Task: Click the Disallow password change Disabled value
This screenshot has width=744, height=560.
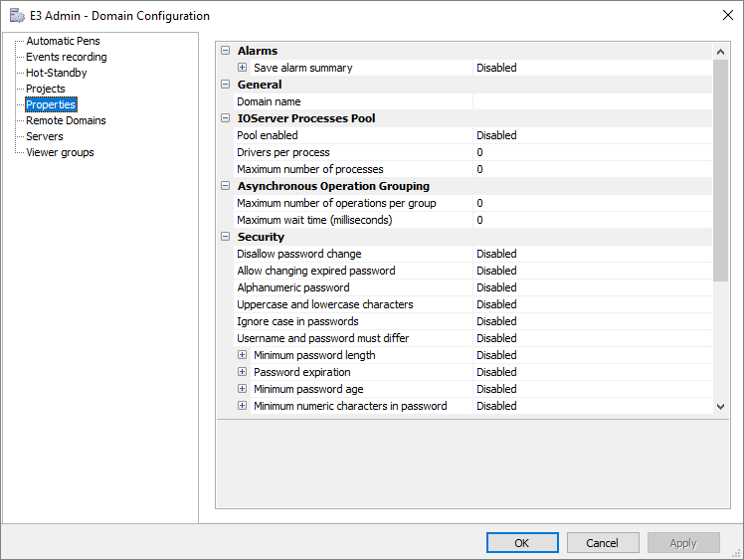Action: click(x=593, y=254)
